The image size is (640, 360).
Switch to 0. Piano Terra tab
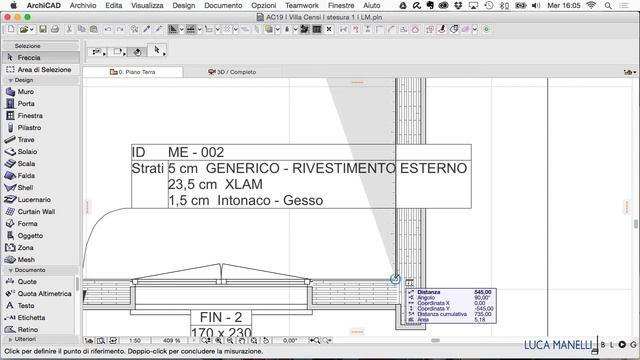[133, 72]
